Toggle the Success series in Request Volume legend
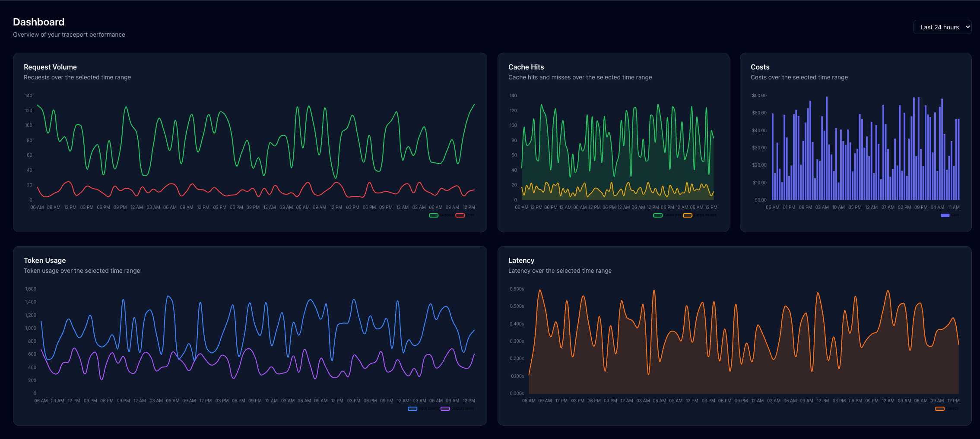The image size is (980, 439). pos(441,215)
